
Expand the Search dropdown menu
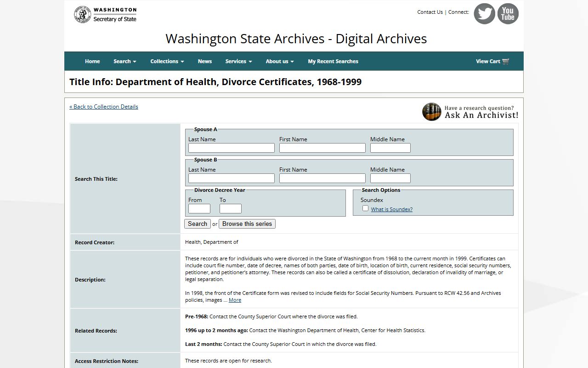tap(125, 61)
